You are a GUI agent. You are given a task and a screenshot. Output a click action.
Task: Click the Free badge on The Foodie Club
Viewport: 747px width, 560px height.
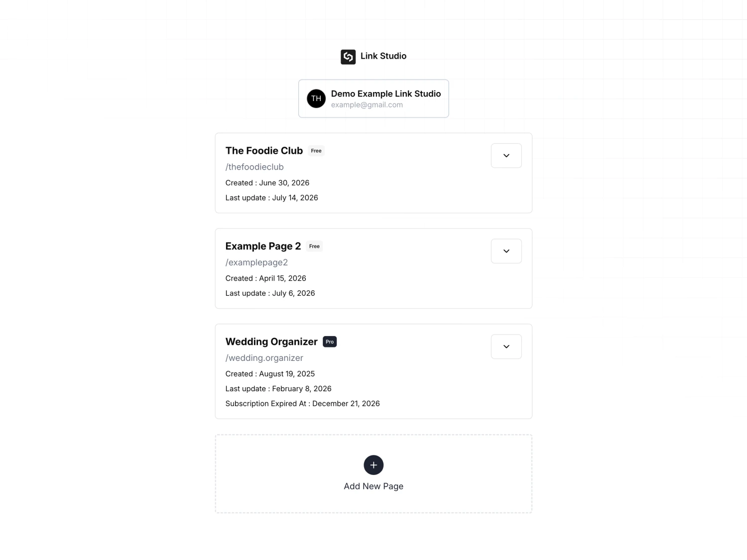[x=316, y=151]
